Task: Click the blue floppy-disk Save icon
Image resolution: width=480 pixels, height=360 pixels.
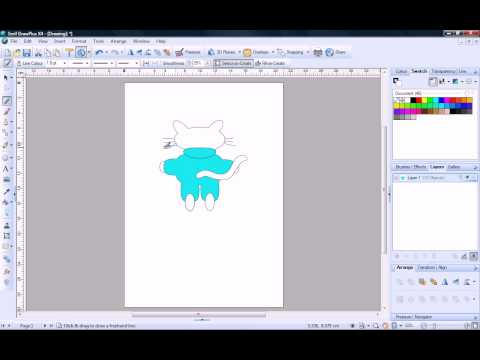Action: pos(27,52)
